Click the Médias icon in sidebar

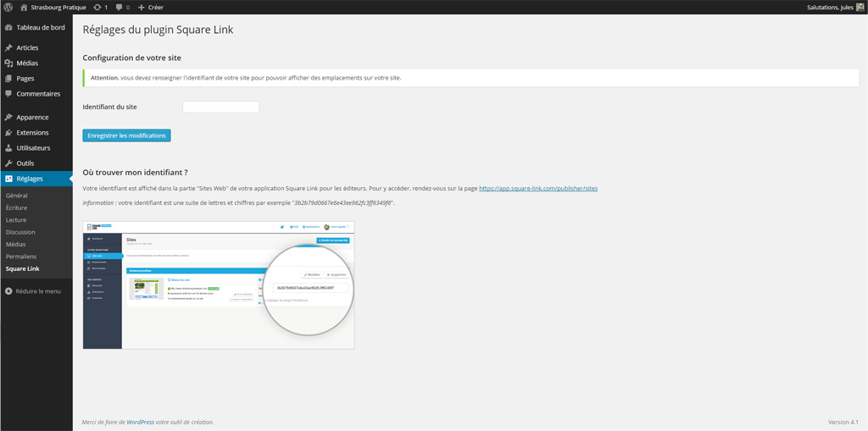pos(8,63)
